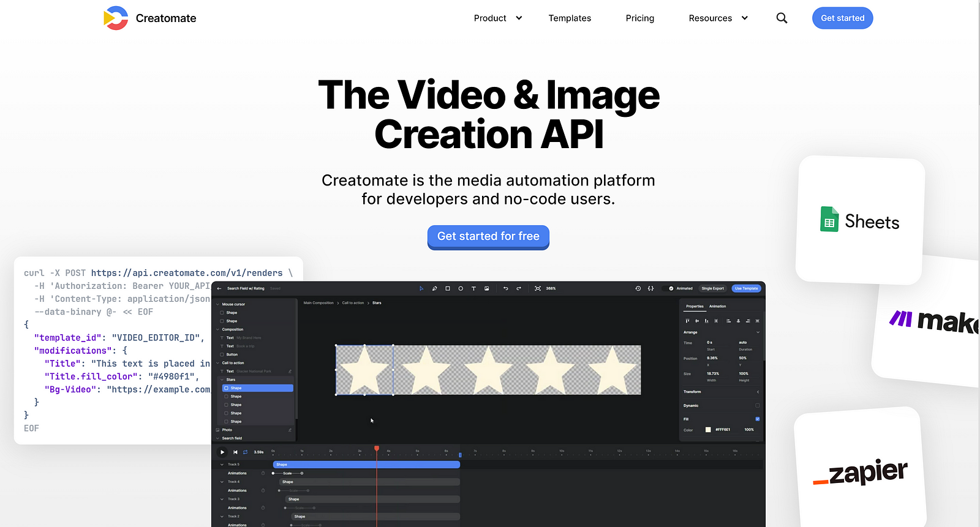Open the version history clock icon

click(638, 288)
